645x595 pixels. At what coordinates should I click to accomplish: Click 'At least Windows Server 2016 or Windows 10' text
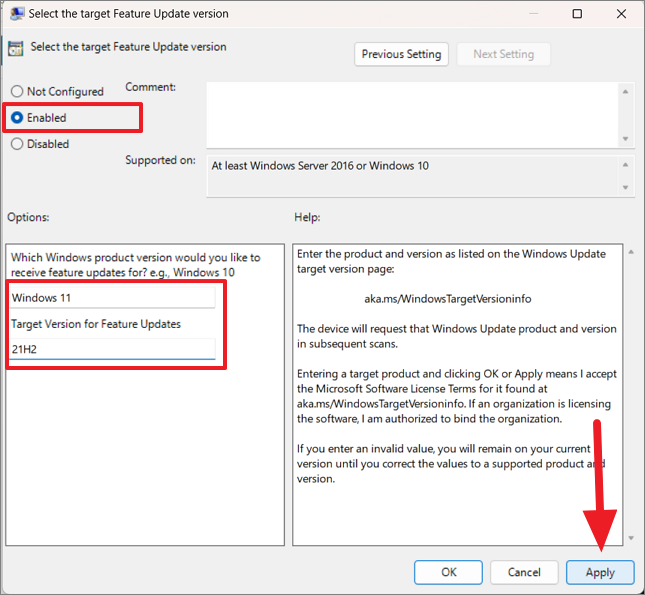[320, 166]
